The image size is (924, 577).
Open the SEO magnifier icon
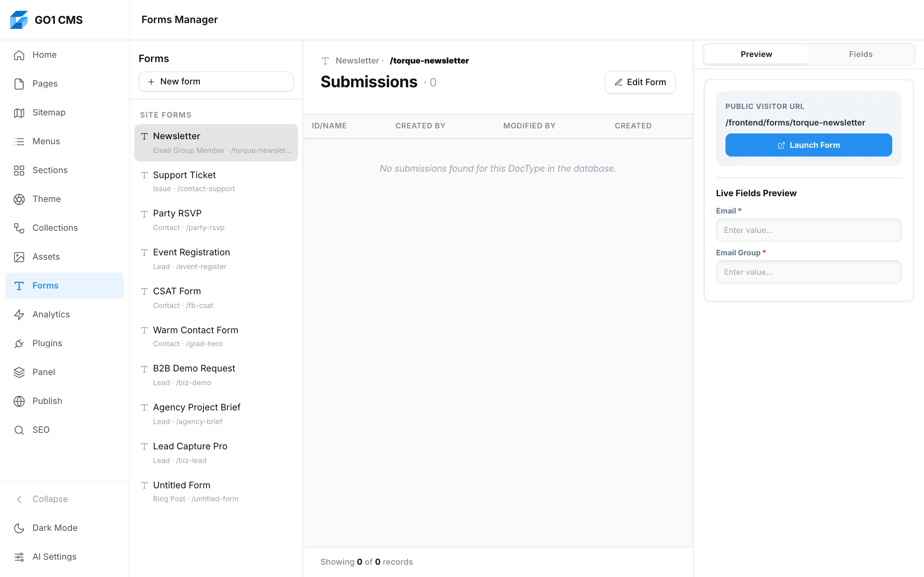click(19, 430)
